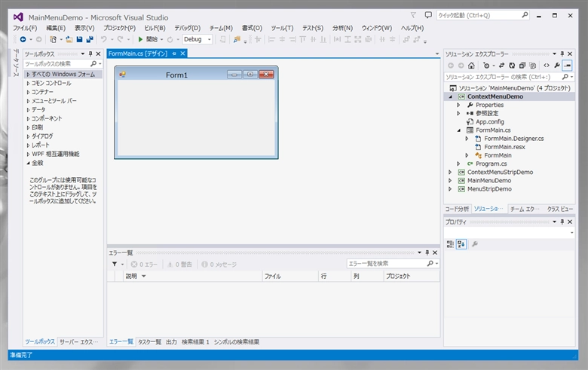Click the ファイル column header in error list
Screen dimensions: 588x370
tap(290, 277)
